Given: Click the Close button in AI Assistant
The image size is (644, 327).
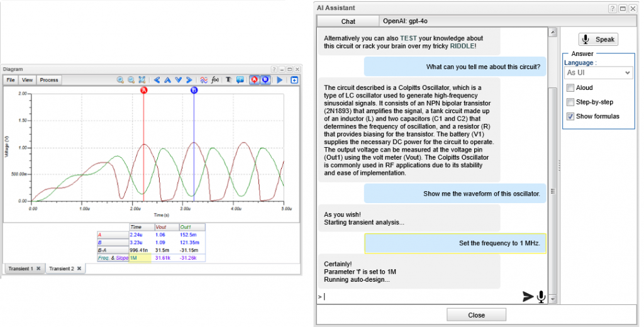Looking at the screenshot, I should 476,315.
